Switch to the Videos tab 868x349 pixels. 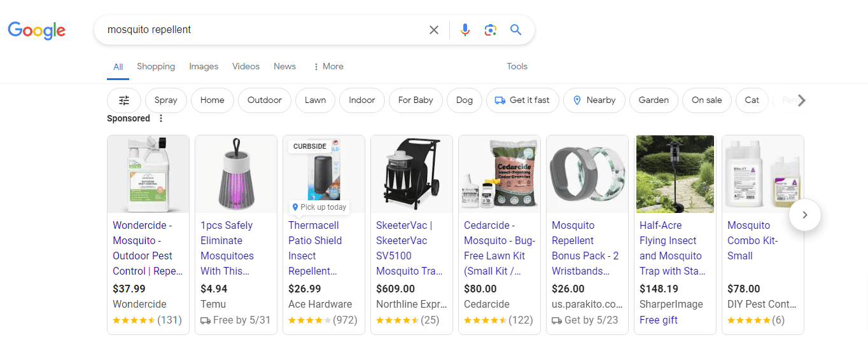point(246,66)
